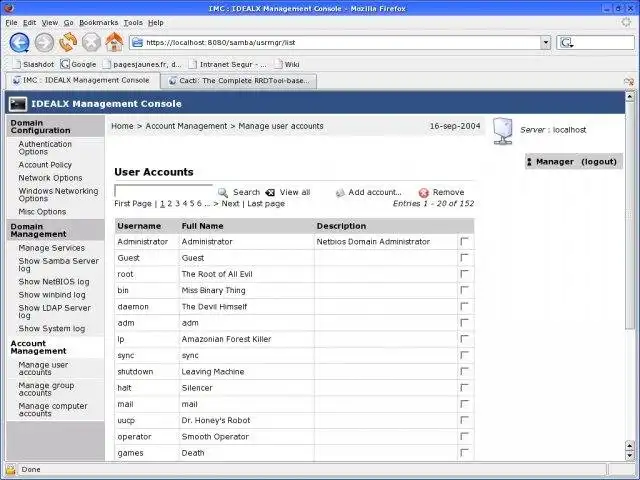The image size is (640, 480).
Task: Click the page scrollbar up arrow
Action: tap(629, 97)
